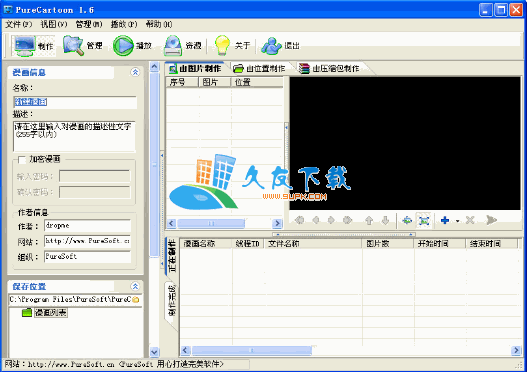Click the save path C:\Program Files field
Viewport: 527px width, 372px height.
(x=70, y=299)
